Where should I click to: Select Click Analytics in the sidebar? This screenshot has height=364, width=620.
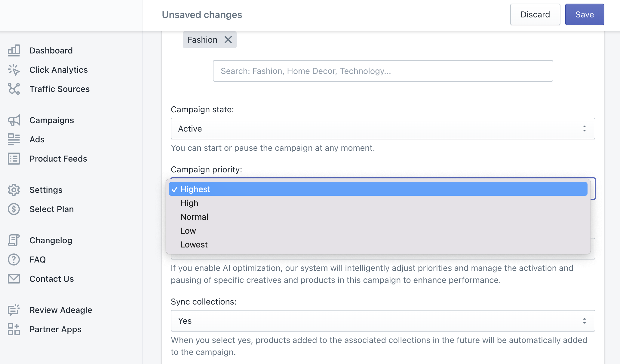(59, 70)
